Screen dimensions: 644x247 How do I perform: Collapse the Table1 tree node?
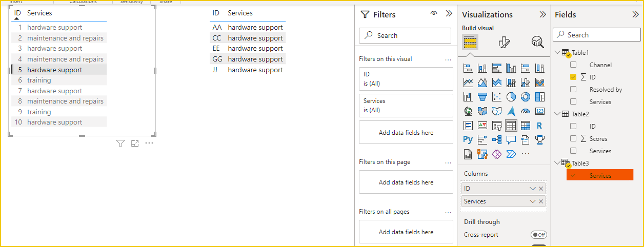click(x=558, y=53)
